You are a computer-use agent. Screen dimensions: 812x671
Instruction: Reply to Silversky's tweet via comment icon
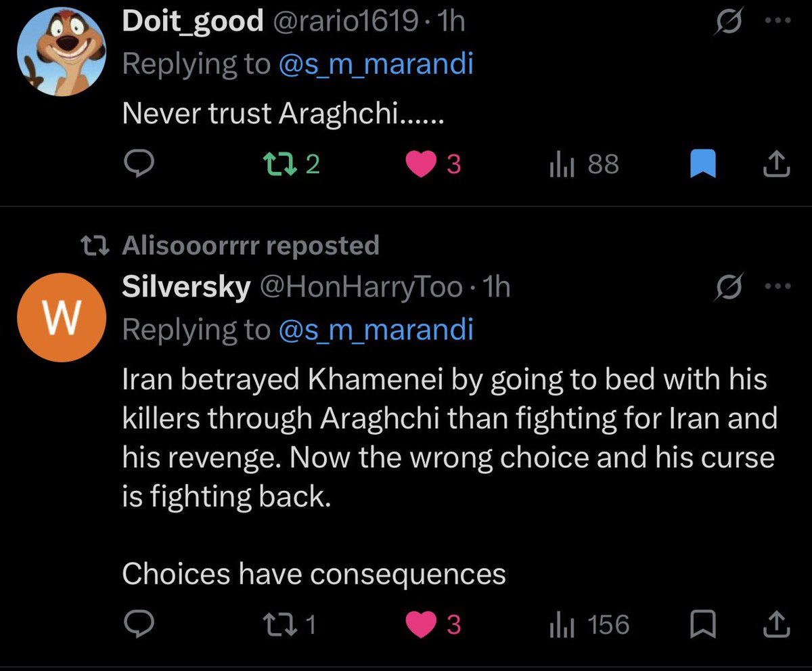coord(140,624)
